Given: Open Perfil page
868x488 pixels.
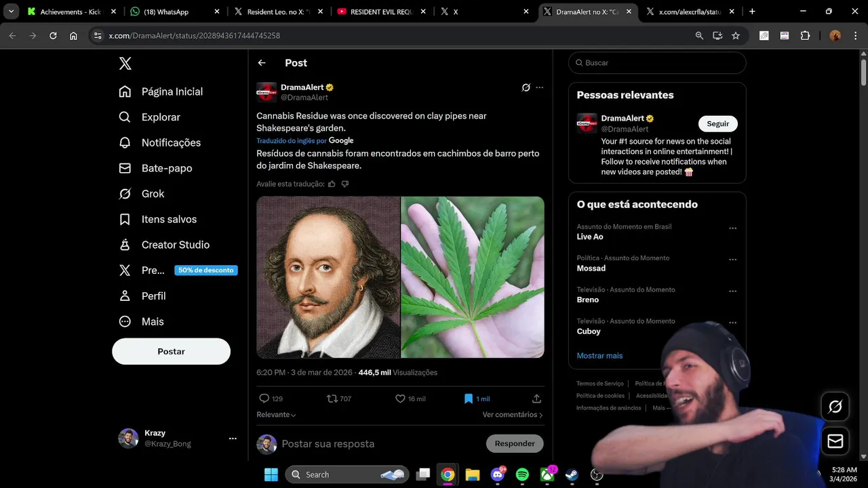Looking at the screenshot, I should tap(142, 296).
